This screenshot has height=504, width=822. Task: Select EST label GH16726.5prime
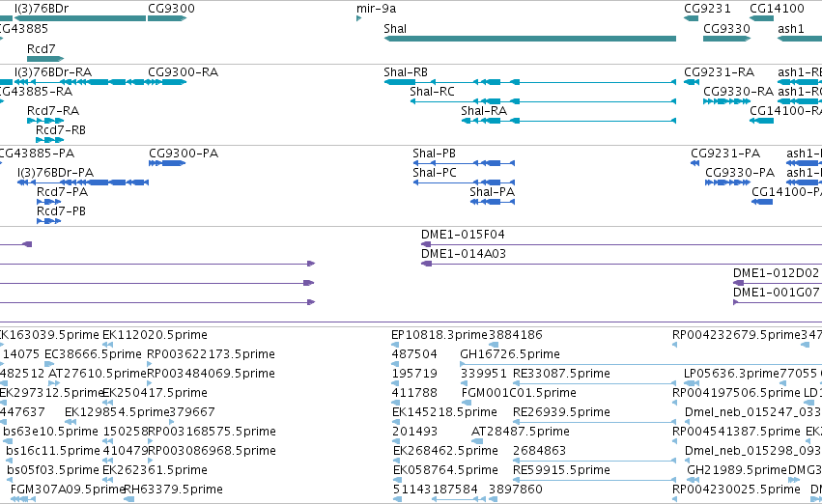(510, 354)
